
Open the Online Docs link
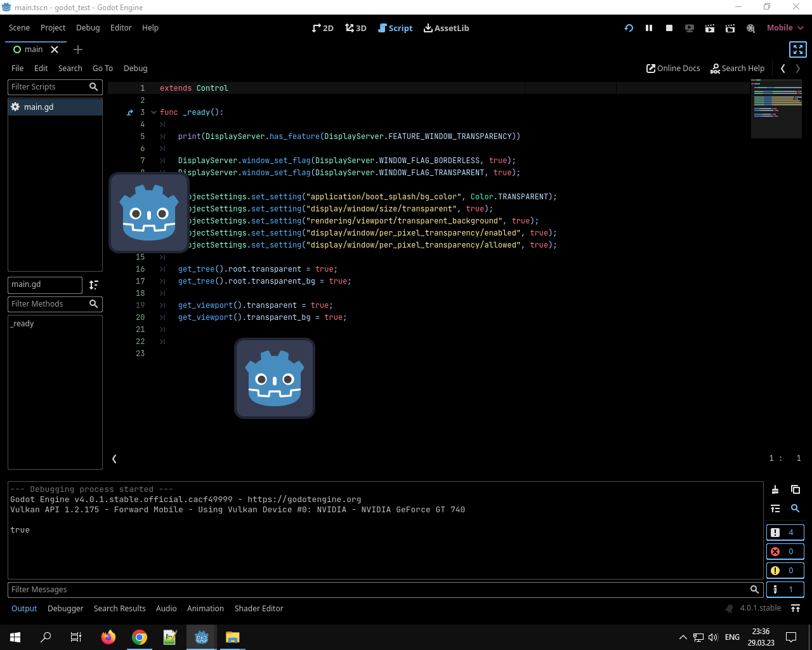click(x=673, y=68)
